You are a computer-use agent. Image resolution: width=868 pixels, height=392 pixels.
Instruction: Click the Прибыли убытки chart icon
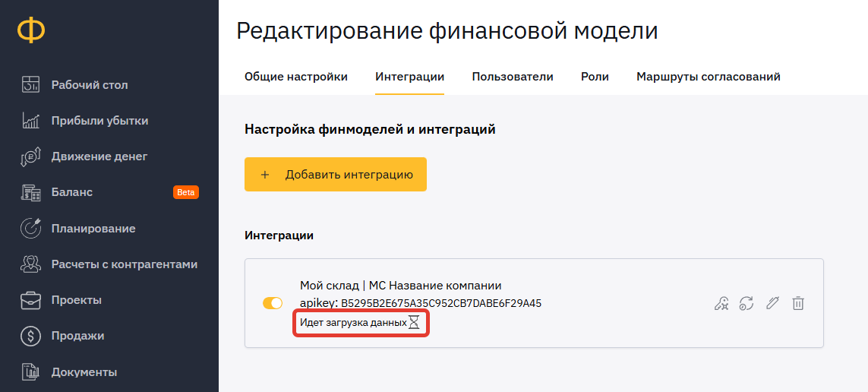coord(30,121)
